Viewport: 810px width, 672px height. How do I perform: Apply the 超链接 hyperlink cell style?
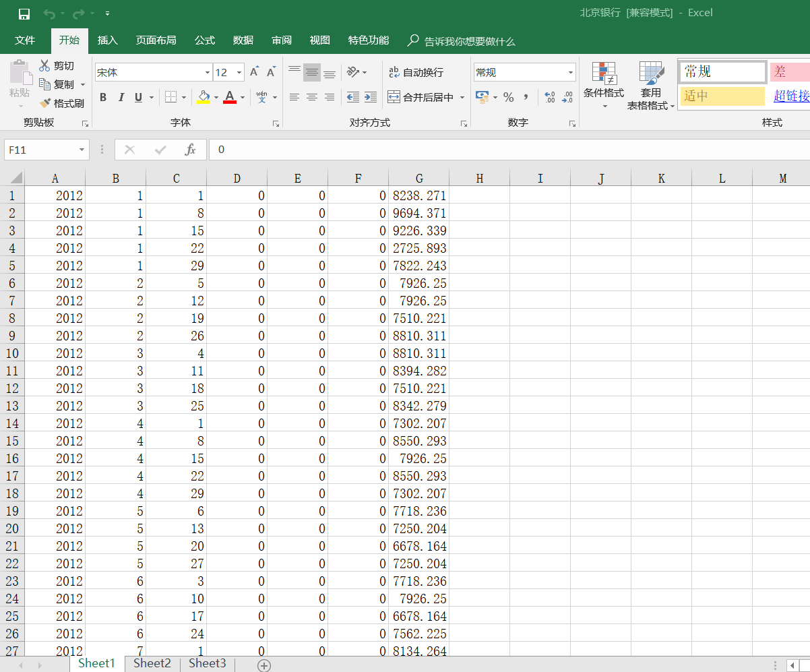pyautogui.click(x=790, y=96)
